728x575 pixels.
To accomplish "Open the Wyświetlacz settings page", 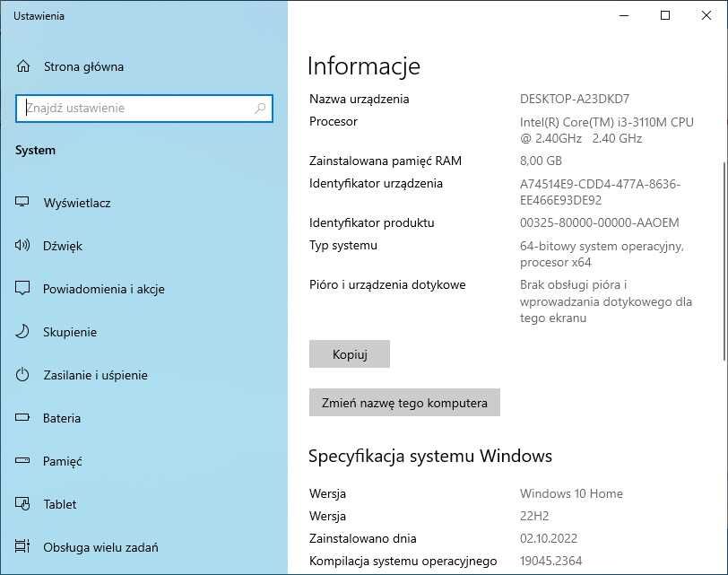I will (x=77, y=203).
